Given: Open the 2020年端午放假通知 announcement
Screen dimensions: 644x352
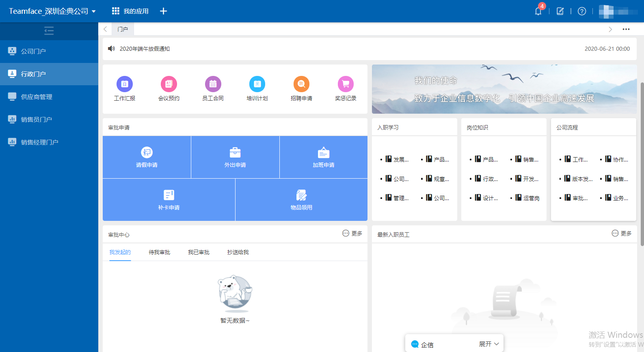Looking at the screenshot, I should (x=145, y=49).
